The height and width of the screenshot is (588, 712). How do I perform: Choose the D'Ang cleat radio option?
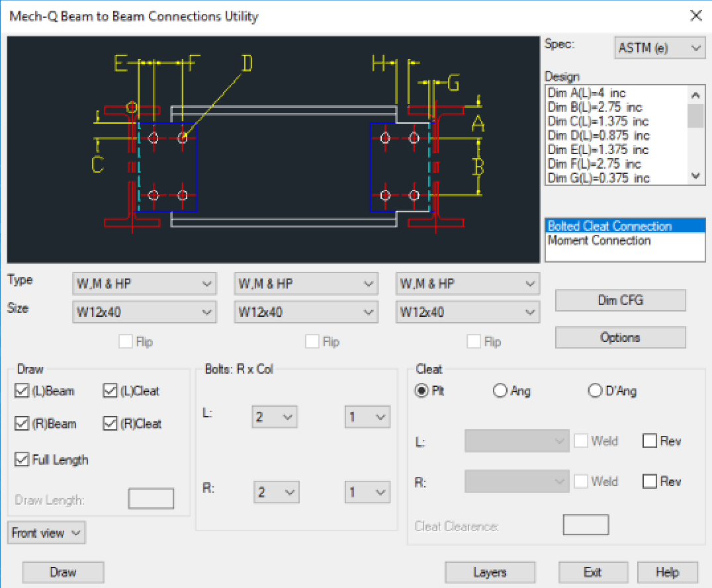595,391
